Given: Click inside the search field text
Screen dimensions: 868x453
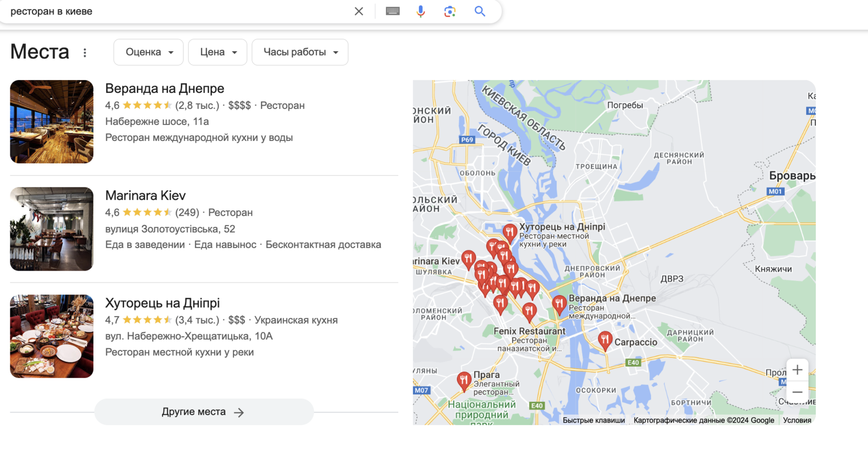Looking at the screenshot, I should tap(52, 11).
